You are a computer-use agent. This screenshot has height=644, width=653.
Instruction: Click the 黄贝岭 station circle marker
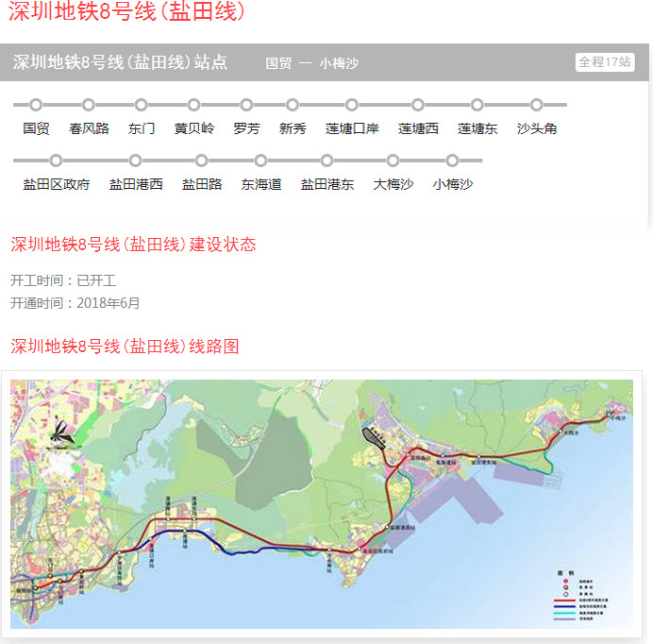pos(193,105)
